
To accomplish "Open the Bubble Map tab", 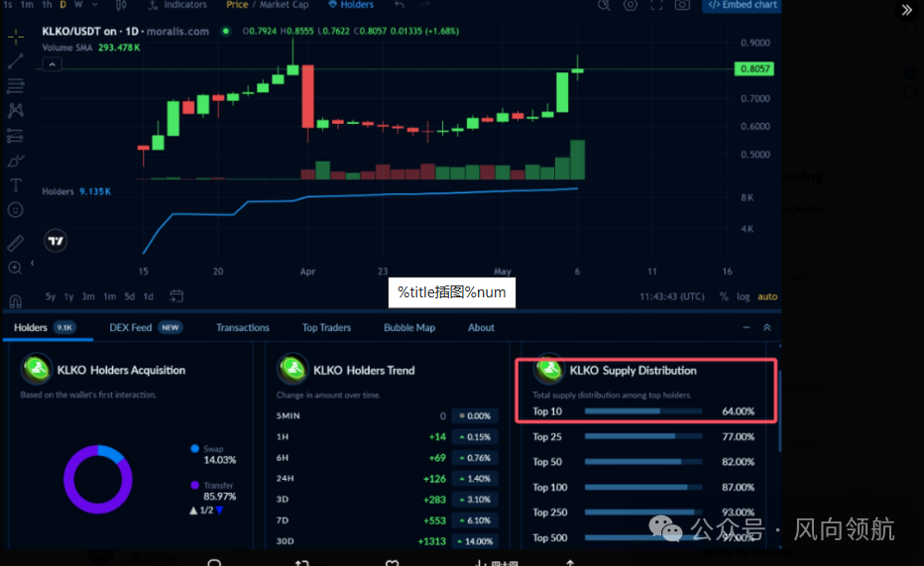I will click(409, 327).
